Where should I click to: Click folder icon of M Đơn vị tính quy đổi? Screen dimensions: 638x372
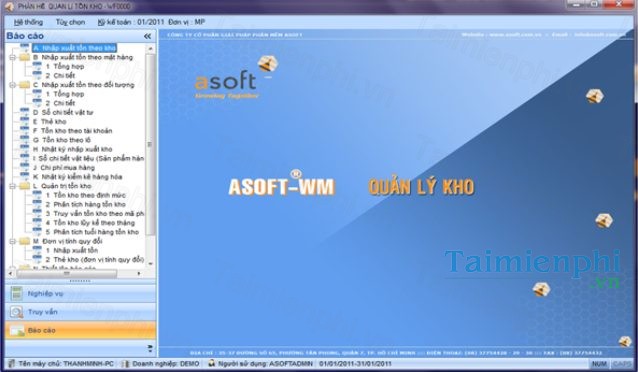(x=25, y=241)
